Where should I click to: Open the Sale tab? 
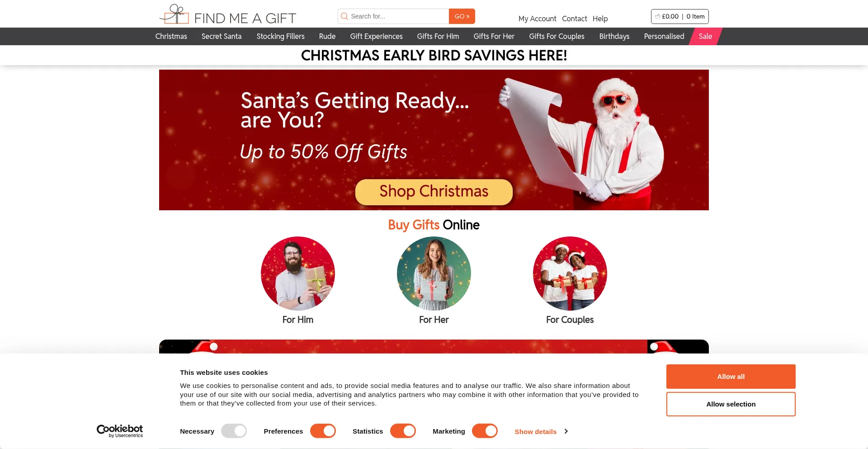(x=705, y=36)
